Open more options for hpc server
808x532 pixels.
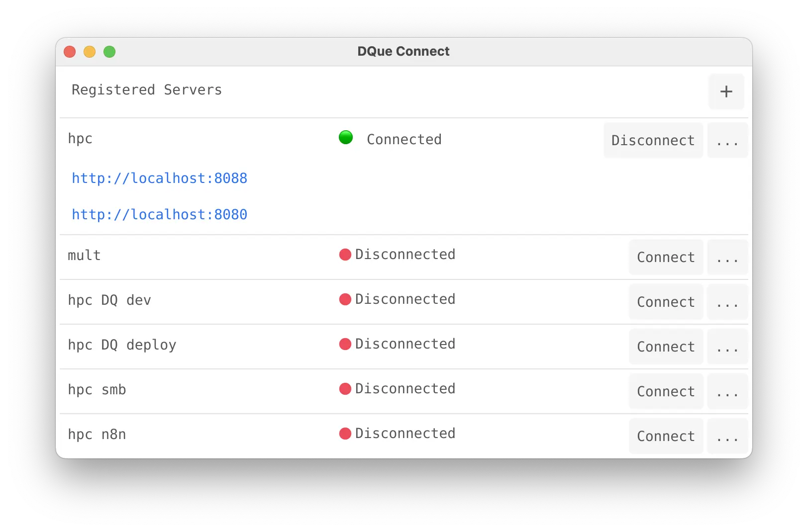click(x=727, y=141)
